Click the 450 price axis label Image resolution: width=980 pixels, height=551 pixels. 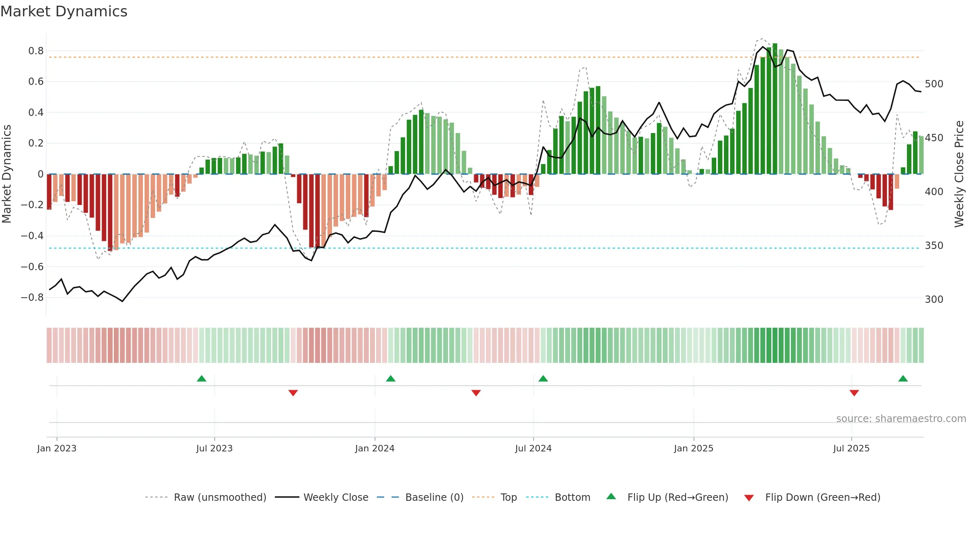point(934,138)
